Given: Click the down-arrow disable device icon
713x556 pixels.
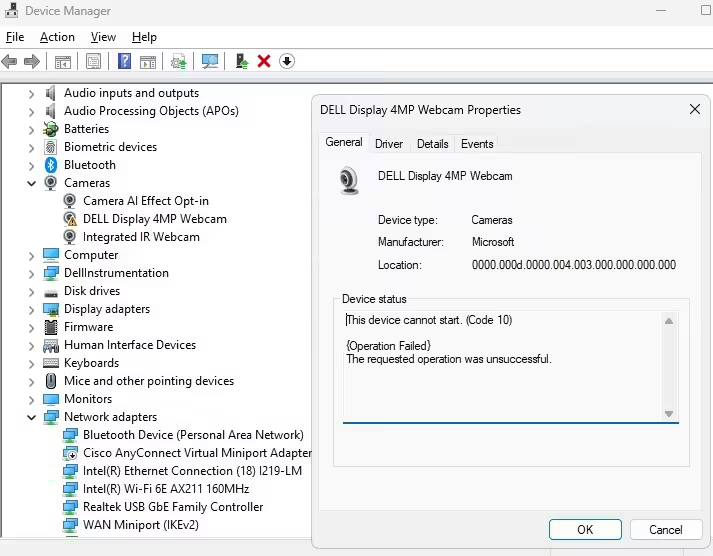Looking at the screenshot, I should coord(287,61).
